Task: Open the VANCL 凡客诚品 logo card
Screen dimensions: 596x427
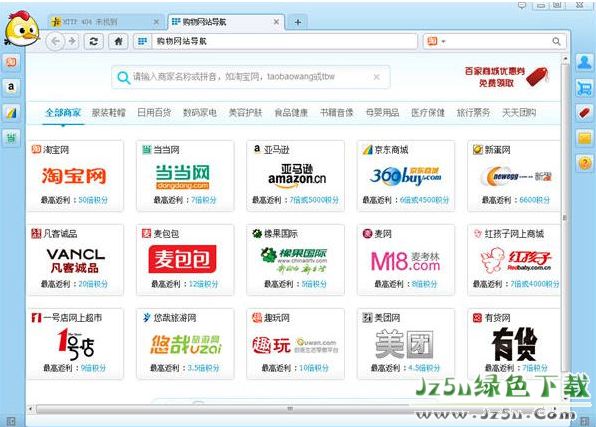Action: (75, 260)
